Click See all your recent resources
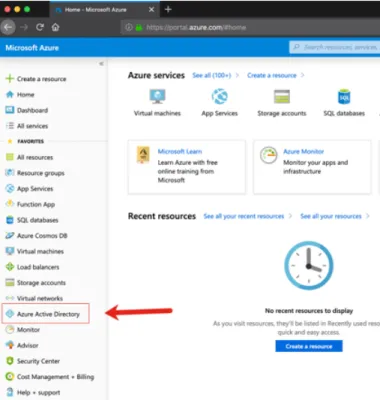 [x=244, y=216]
